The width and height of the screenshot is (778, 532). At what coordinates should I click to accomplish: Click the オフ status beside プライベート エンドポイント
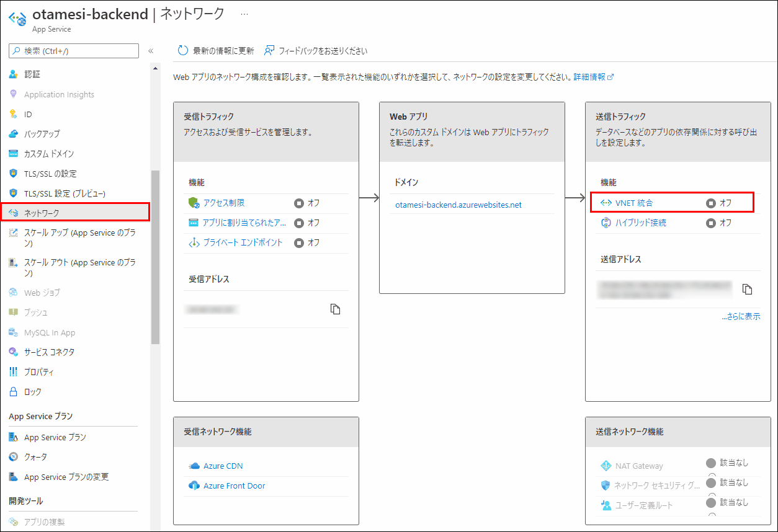(307, 242)
